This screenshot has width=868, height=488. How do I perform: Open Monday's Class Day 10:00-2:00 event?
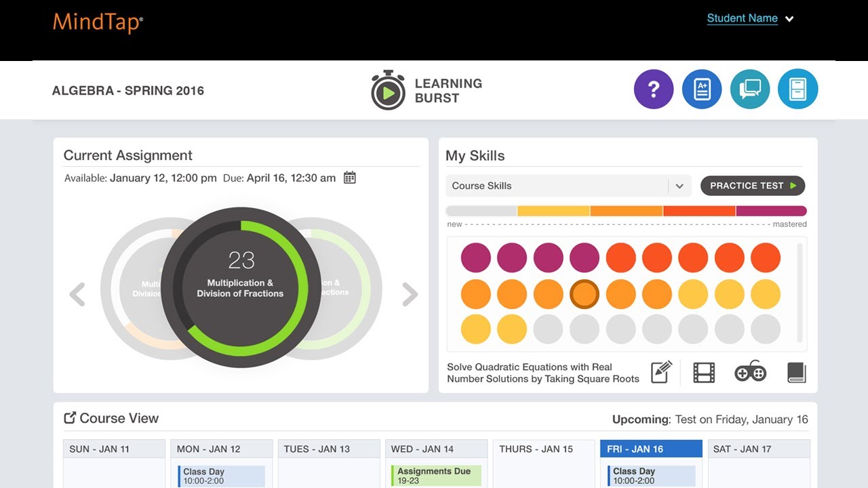[x=221, y=476]
